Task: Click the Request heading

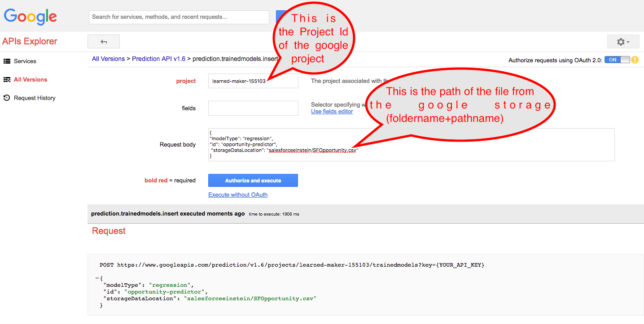Action: point(109,231)
